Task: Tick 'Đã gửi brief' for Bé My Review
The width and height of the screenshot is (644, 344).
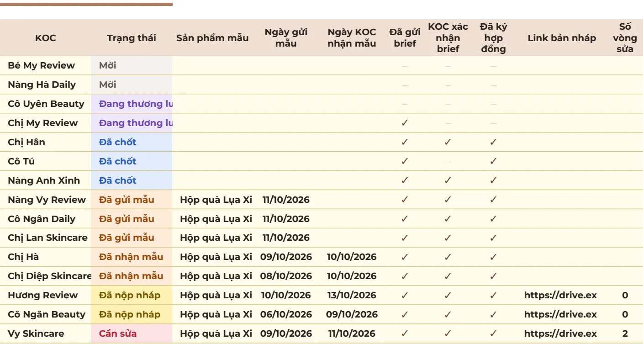Action: pos(405,65)
